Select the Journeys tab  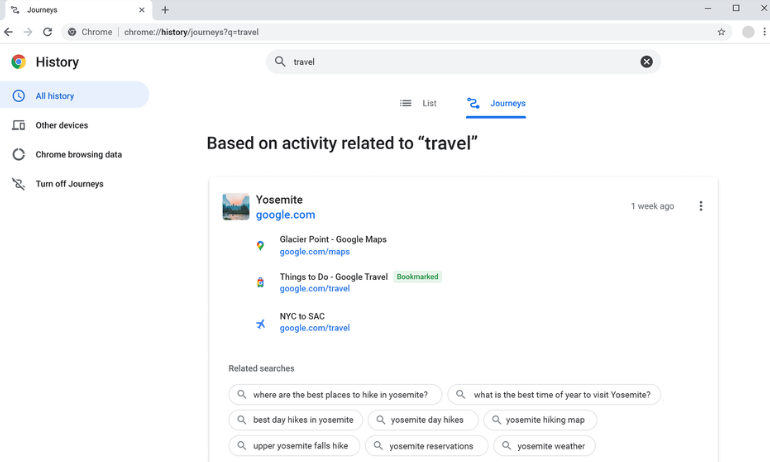pyautogui.click(x=496, y=103)
